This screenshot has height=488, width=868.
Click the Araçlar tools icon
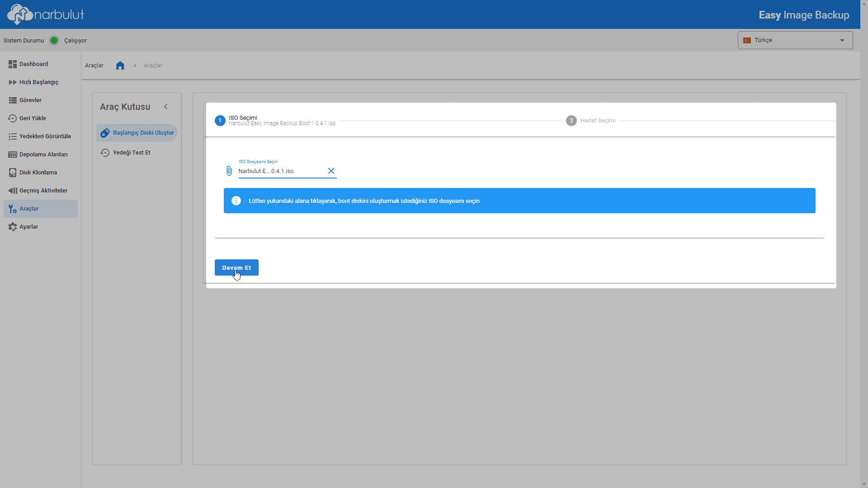click(x=13, y=209)
